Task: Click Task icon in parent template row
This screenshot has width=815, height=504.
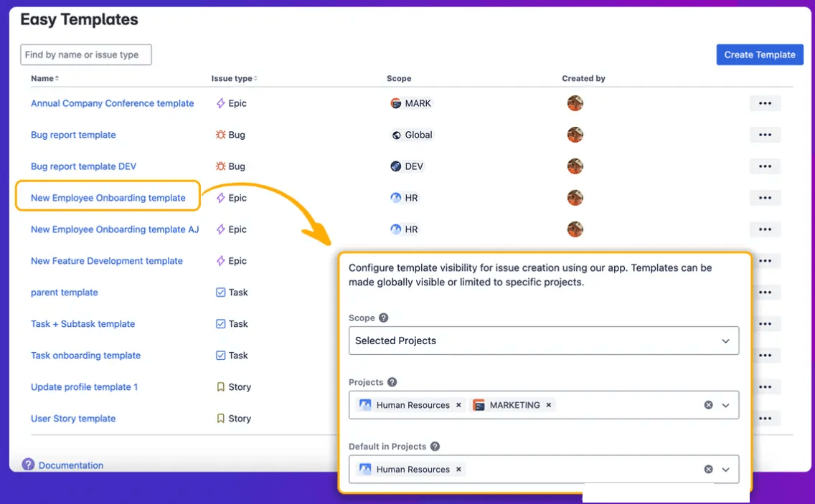Action: click(220, 293)
